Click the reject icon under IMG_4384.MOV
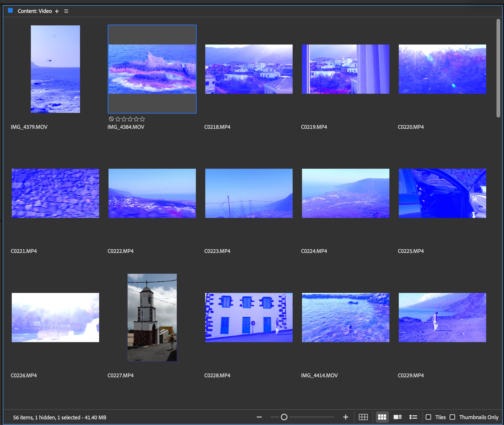 pyautogui.click(x=111, y=119)
